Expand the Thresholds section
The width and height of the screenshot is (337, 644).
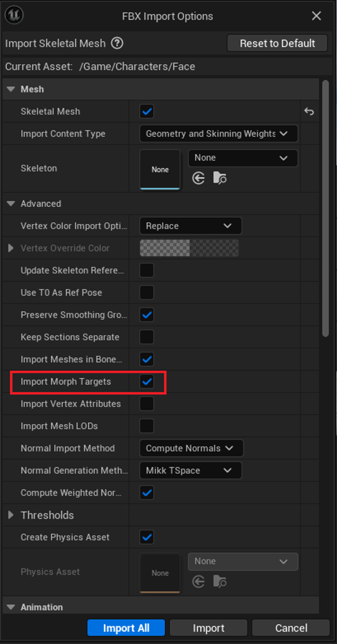pyautogui.click(x=11, y=515)
